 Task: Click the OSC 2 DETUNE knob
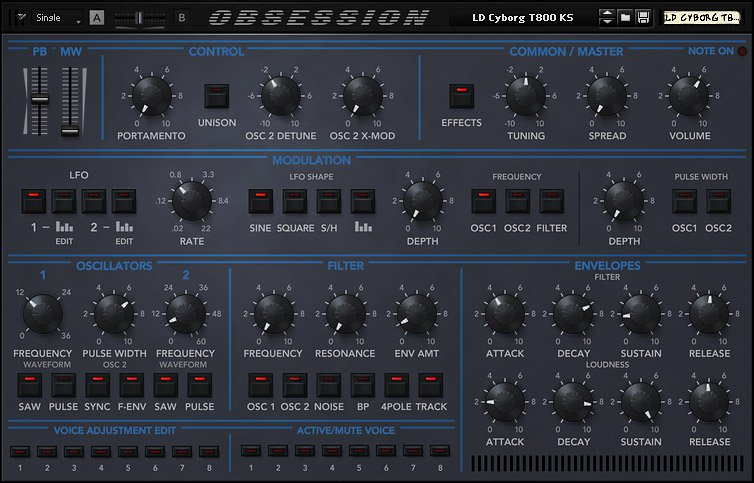click(281, 96)
